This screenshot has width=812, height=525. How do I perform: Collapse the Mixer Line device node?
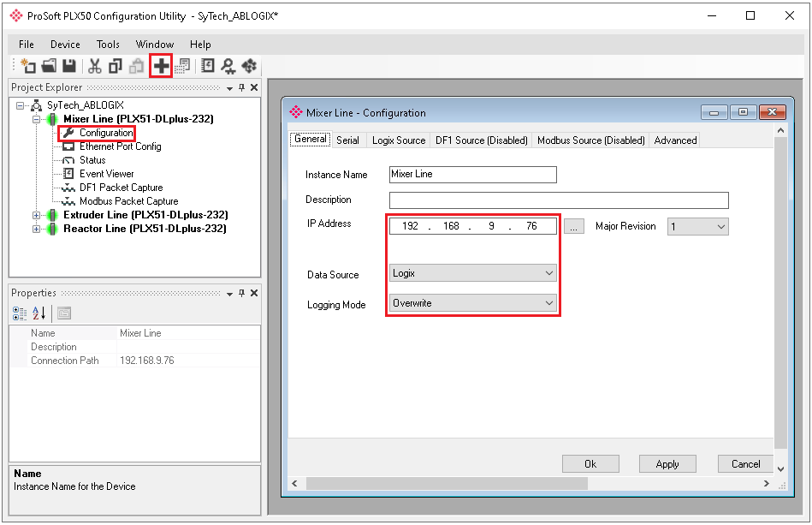[36, 119]
